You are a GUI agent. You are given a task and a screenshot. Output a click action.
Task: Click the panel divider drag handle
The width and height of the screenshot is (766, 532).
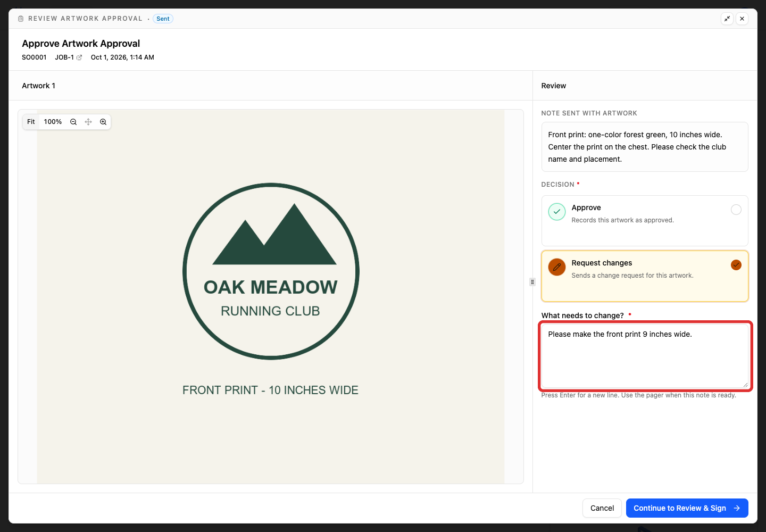(532, 282)
